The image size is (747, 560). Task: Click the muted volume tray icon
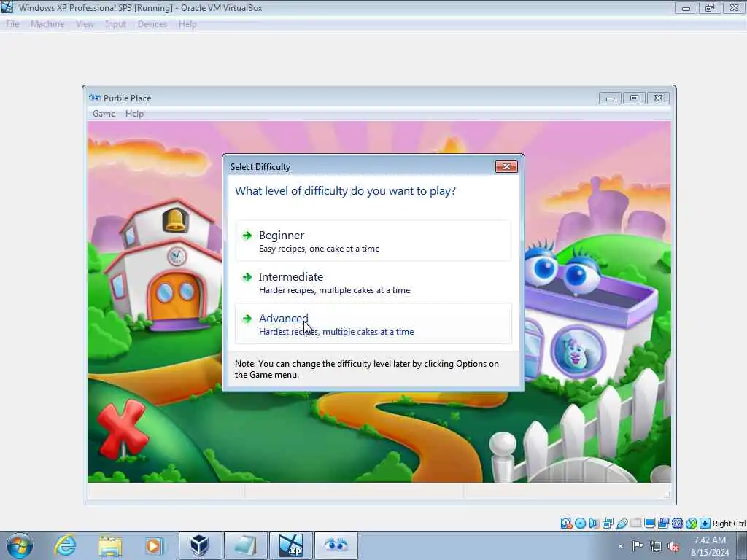pyautogui.click(x=673, y=546)
